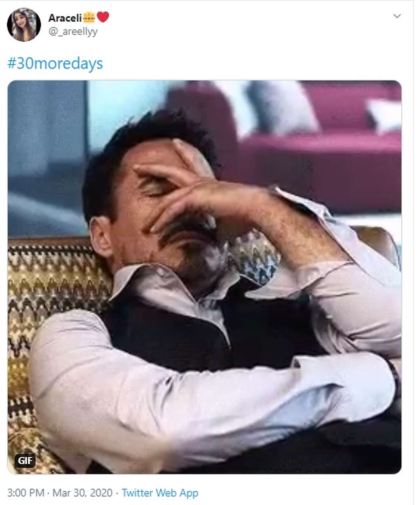The height and width of the screenshot is (505, 420).
Task: Click the 3:00 PM timestamp
Action: point(26,493)
